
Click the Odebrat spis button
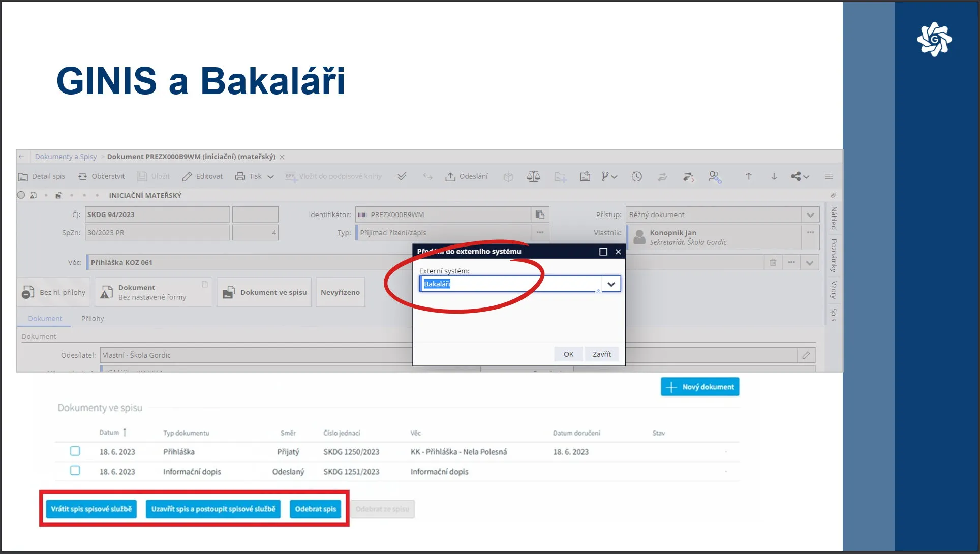(x=316, y=509)
